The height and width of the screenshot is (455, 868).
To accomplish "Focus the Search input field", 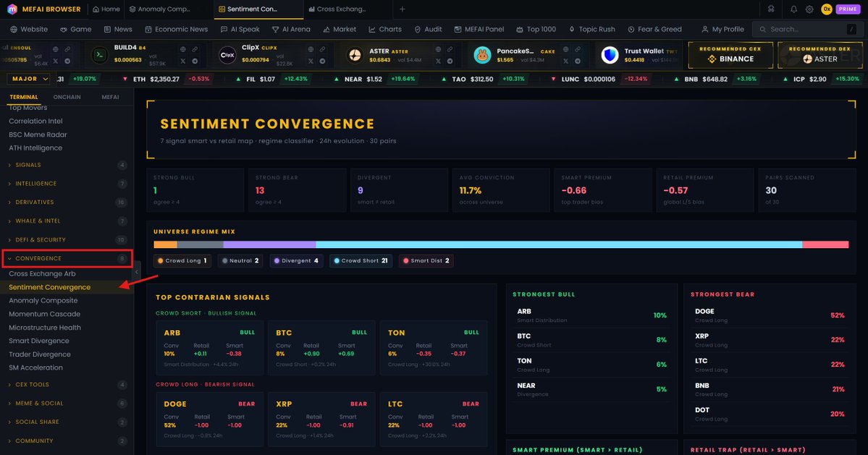I will coord(808,30).
